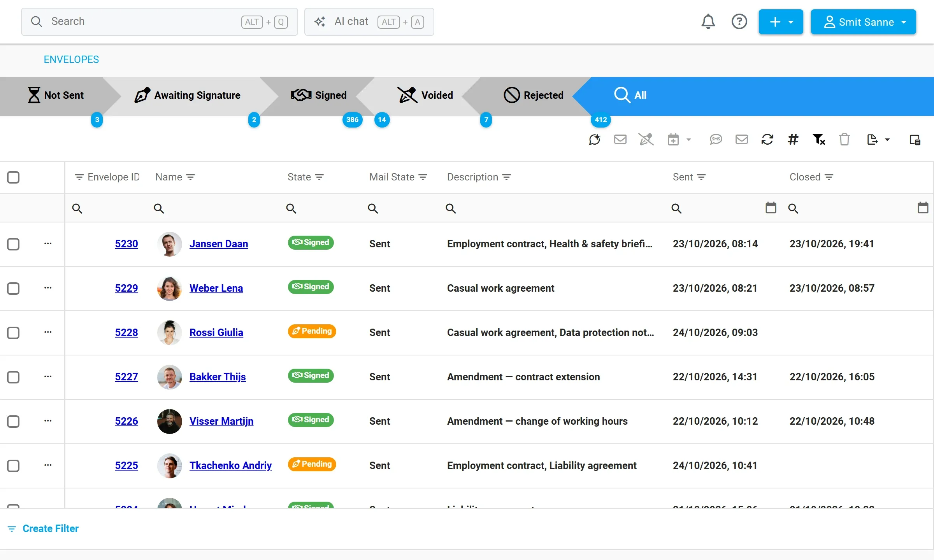Select the Rossi Giulia row checkbox

(x=13, y=333)
